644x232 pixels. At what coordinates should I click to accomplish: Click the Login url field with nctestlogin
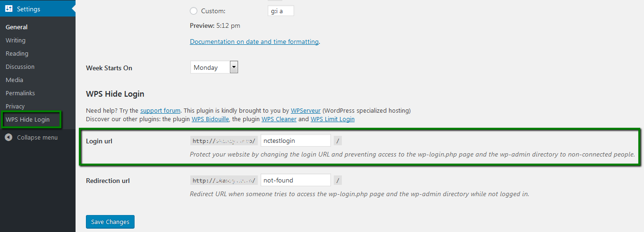click(x=296, y=141)
